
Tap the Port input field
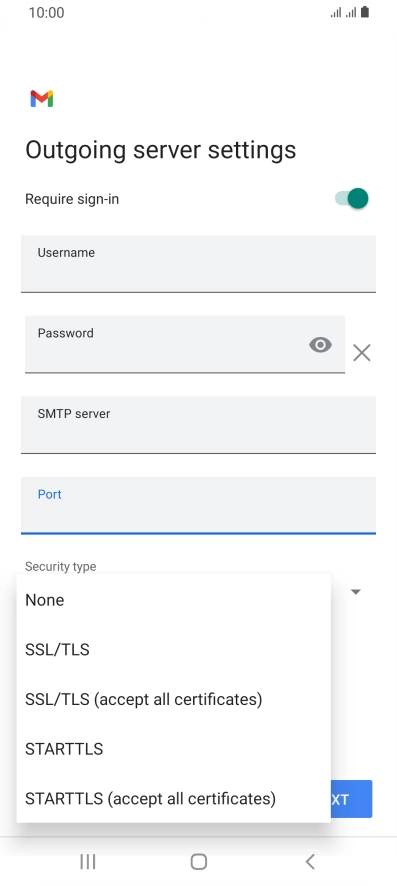click(198, 505)
